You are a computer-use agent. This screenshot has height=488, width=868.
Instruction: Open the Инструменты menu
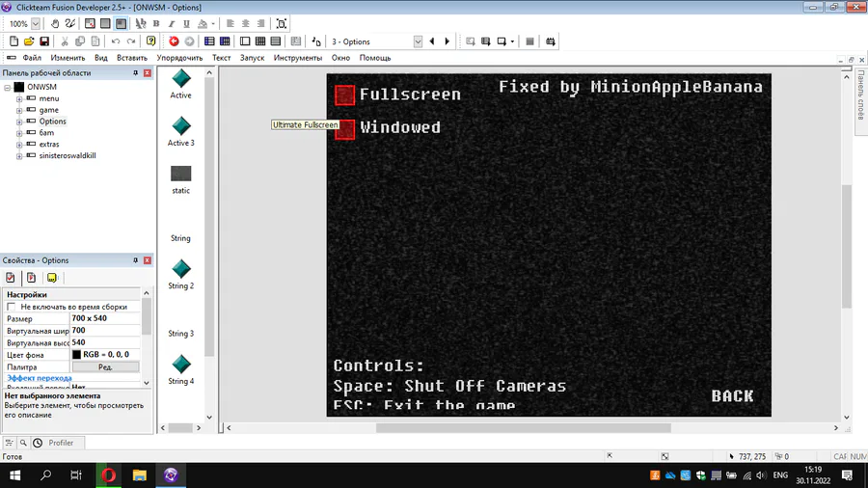[x=297, y=58]
